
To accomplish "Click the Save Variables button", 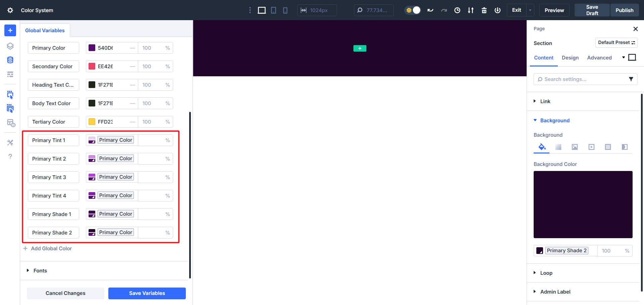I will (147, 293).
